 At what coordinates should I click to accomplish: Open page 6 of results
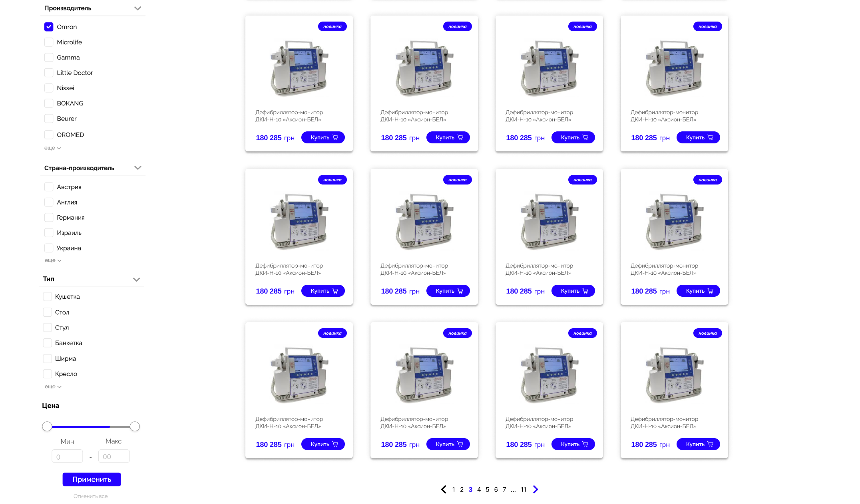(x=496, y=489)
